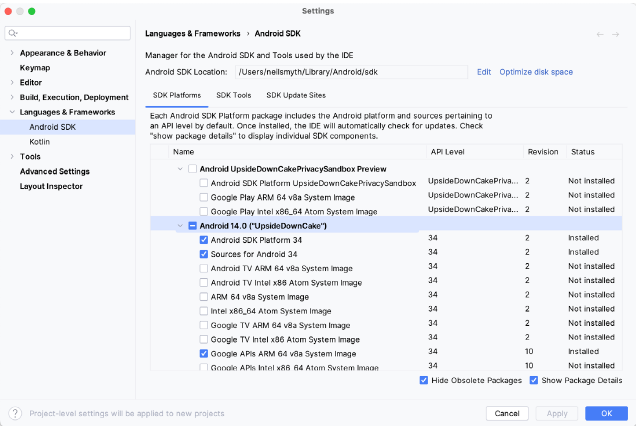Expand the Tools settings section

tap(11, 157)
